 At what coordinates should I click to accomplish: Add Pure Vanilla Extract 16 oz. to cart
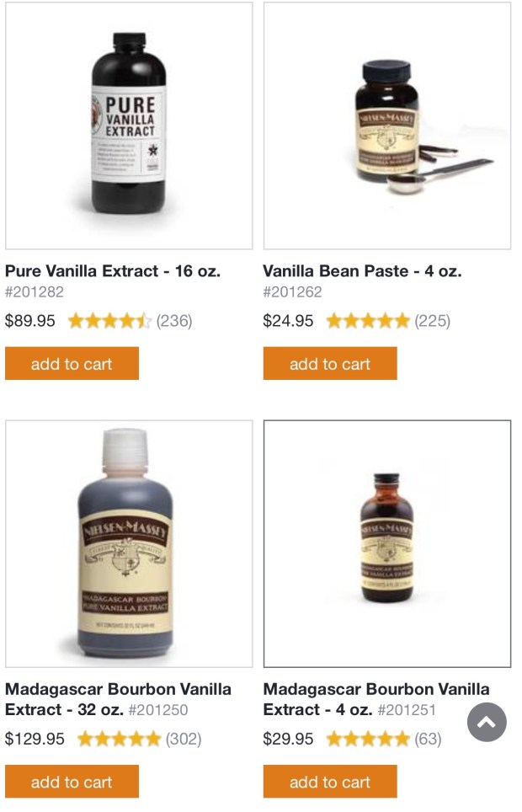point(72,364)
